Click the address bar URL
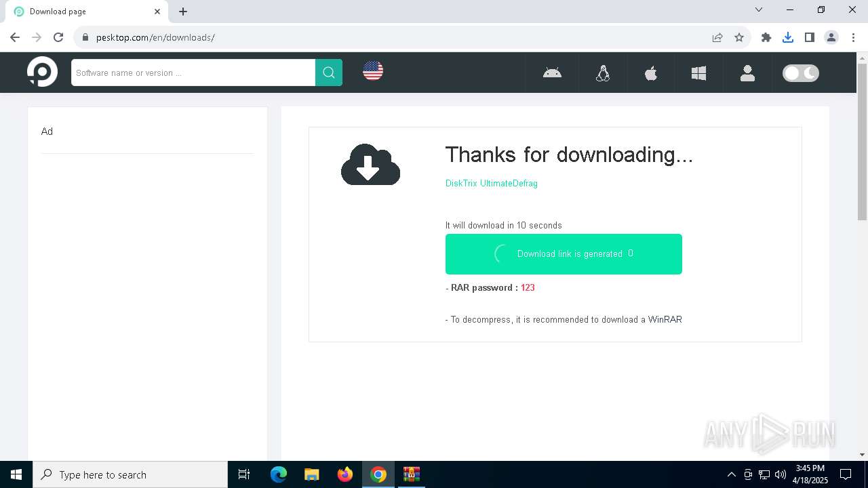Image resolution: width=868 pixels, height=488 pixels. coord(155,37)
